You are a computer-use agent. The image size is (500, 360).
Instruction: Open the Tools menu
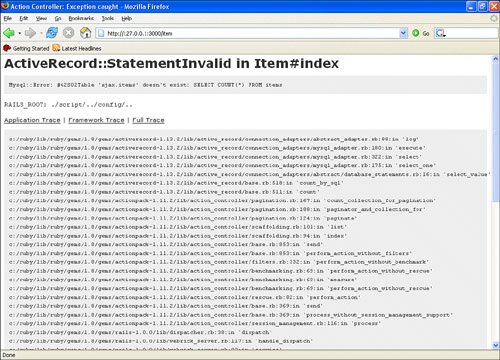point(108,18)
